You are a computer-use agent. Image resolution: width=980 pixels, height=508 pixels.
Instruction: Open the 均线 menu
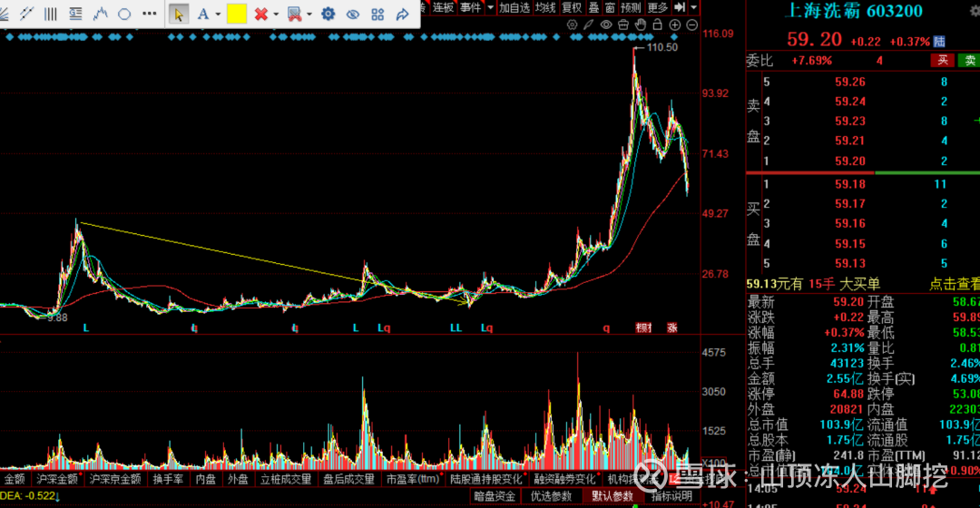(x=545, y=7)
